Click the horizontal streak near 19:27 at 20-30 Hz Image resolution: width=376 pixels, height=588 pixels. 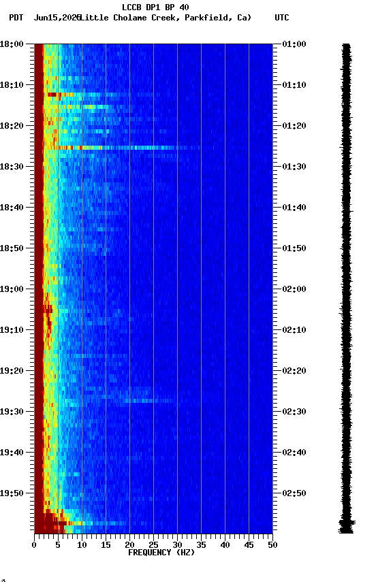click(149, 401)
